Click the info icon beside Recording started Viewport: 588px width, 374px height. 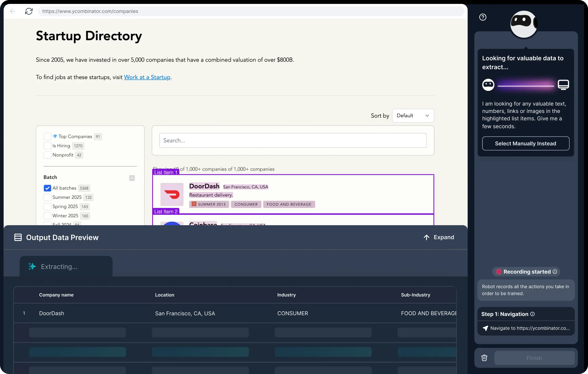click(555, 272)
